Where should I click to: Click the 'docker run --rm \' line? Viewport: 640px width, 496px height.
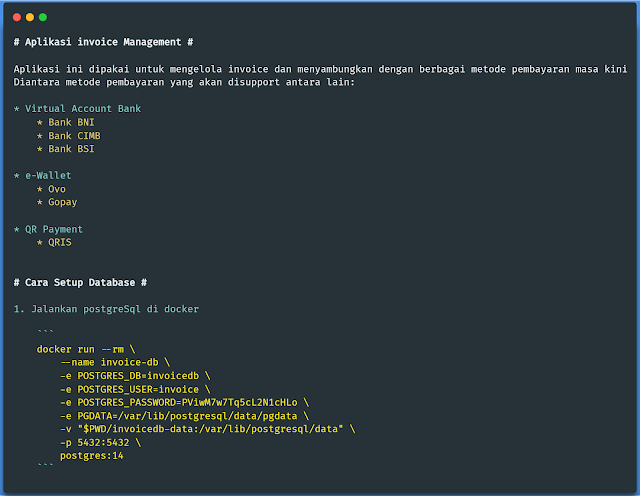(86, 349)
